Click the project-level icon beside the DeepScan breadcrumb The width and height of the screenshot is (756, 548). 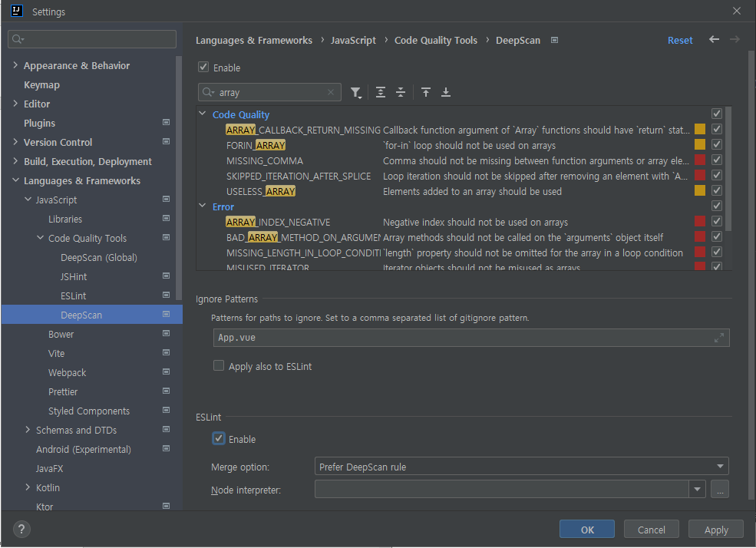pos(554,40)
